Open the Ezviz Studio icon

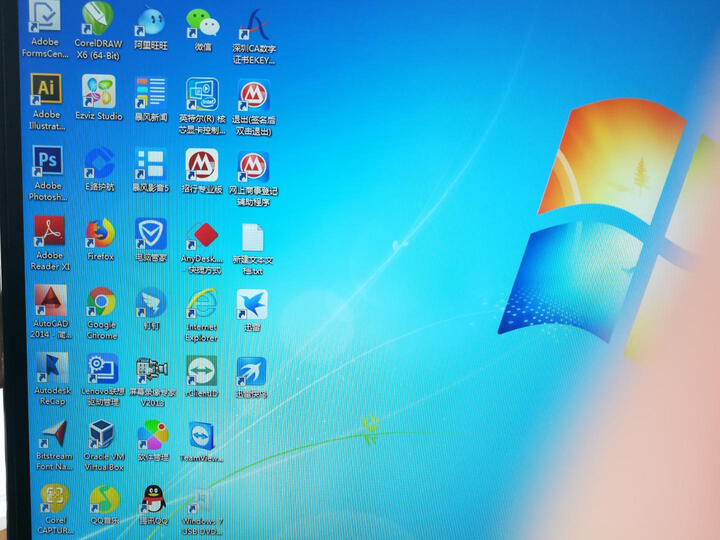pyautogui.click(x=99, y=91)
